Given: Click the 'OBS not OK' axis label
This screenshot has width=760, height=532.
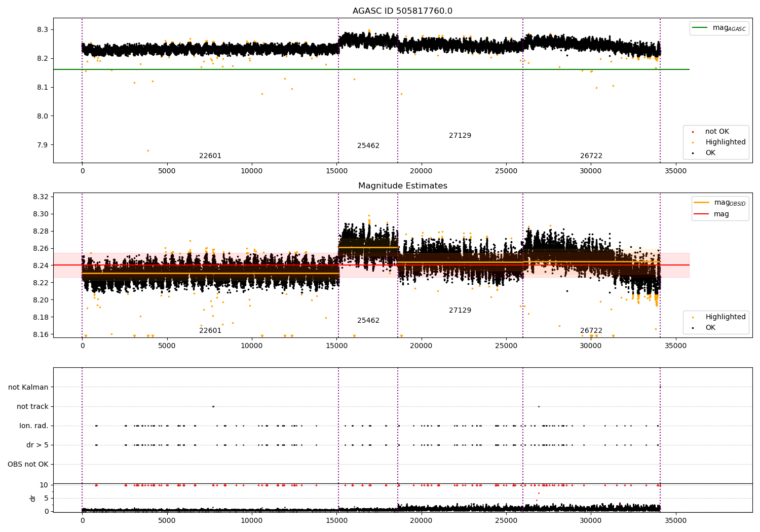Looking at the screenshot, I should coord(28,465).
